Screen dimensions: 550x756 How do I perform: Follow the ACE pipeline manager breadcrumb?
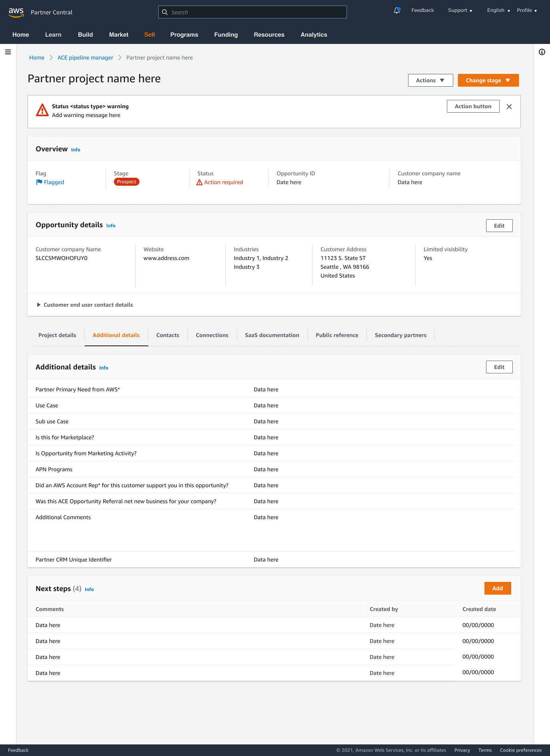[85, 58]
